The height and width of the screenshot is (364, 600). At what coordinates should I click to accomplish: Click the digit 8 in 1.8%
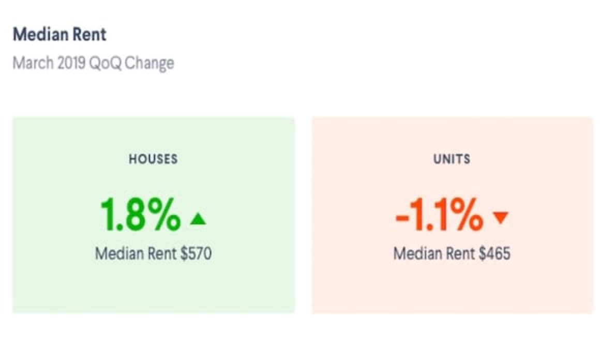click(134, 215)
